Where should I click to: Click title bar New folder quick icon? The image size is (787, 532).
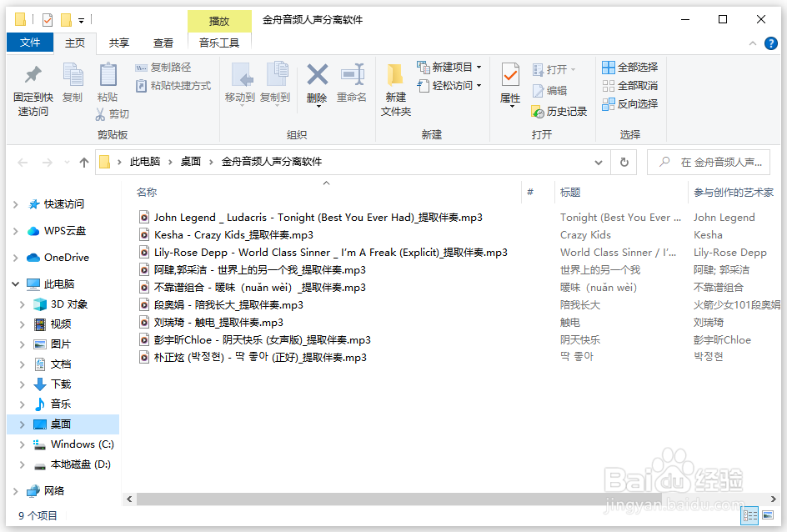pyautogui.click(x=66, y=20)
